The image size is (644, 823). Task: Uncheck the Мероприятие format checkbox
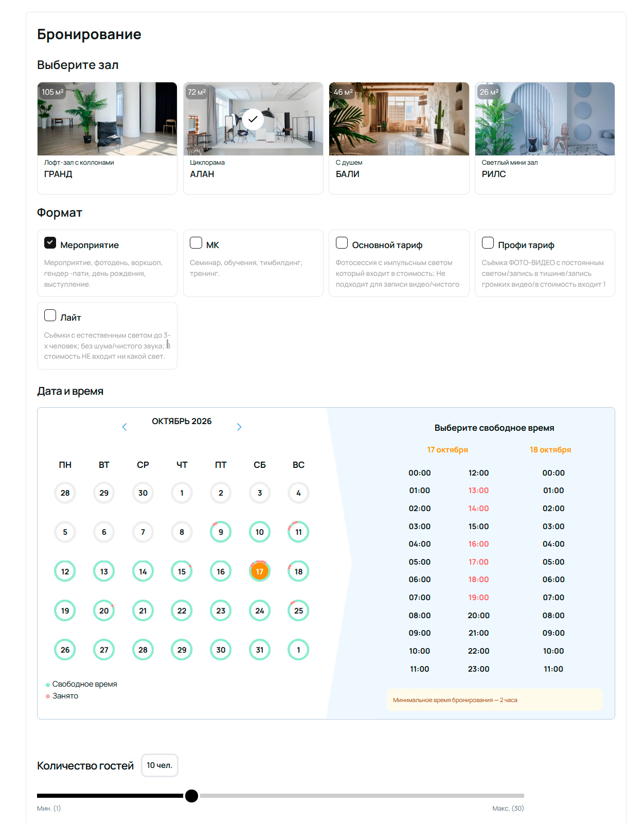click(50, 242)
